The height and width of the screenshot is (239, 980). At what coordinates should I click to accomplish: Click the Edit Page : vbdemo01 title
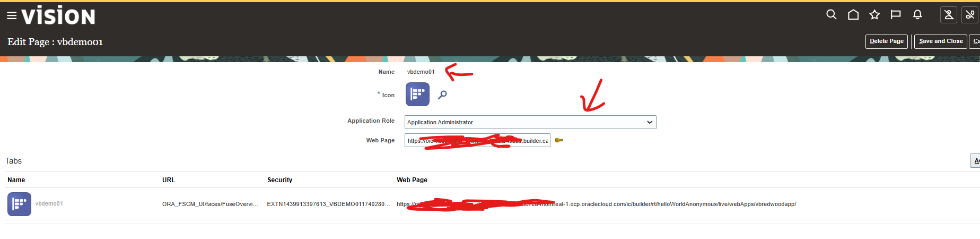(x=55, y=41)
